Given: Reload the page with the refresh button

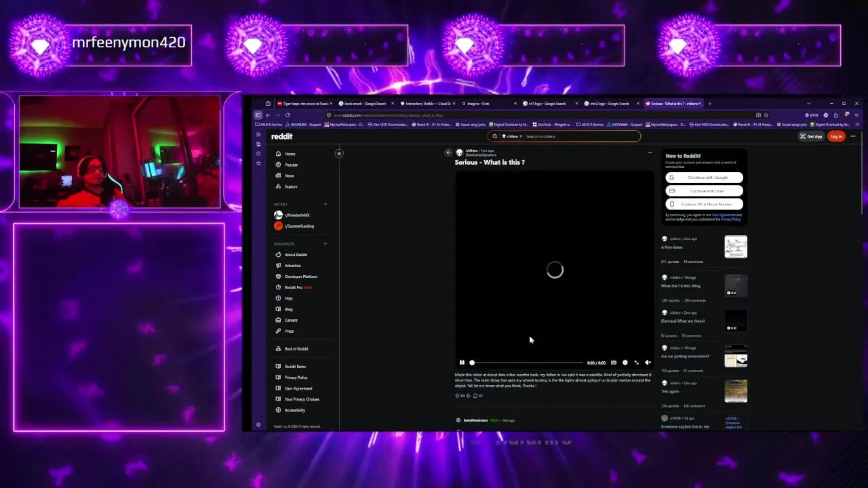Looking at the screenshot, I should pyautogui.click(x=288, y=115).
